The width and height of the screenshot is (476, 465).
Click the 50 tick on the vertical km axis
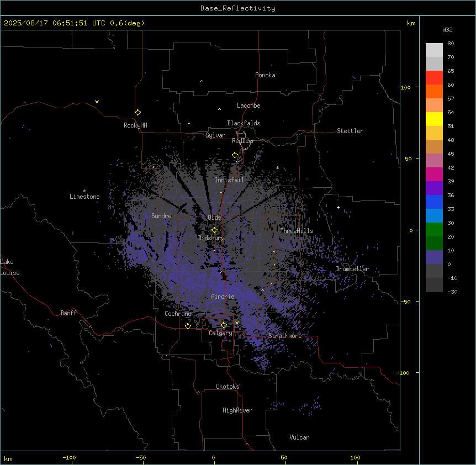click(x=408, y=158)
